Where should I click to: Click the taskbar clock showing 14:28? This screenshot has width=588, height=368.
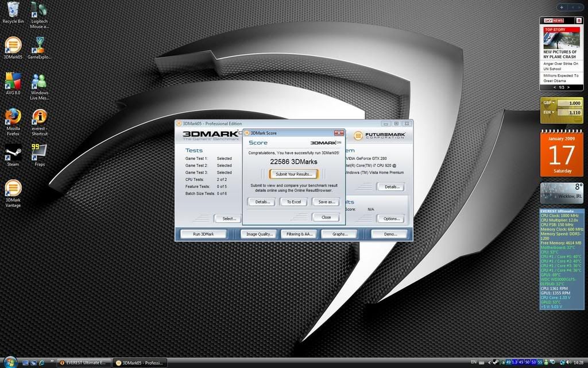click(579, 362)
